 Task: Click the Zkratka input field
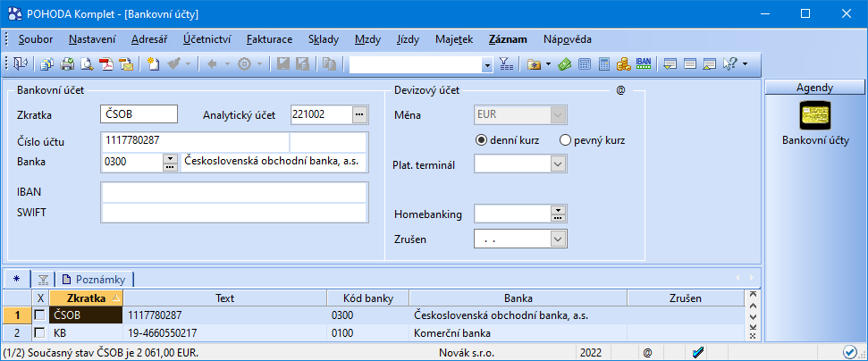139,114
